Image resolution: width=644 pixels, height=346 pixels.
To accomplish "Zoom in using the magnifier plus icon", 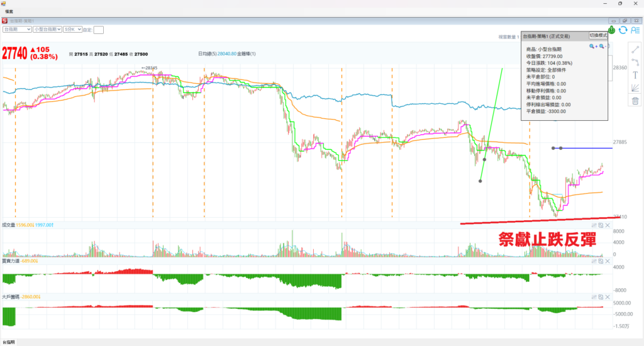I will (592, 47).
